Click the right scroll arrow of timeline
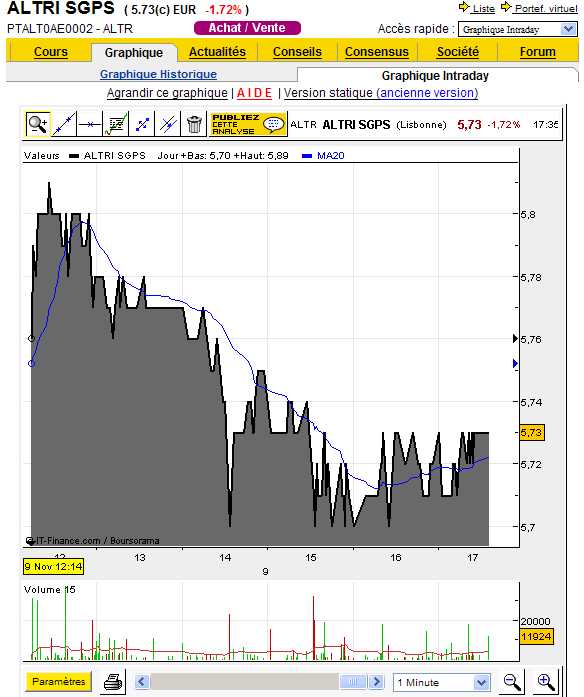 [x=377, y=681]
